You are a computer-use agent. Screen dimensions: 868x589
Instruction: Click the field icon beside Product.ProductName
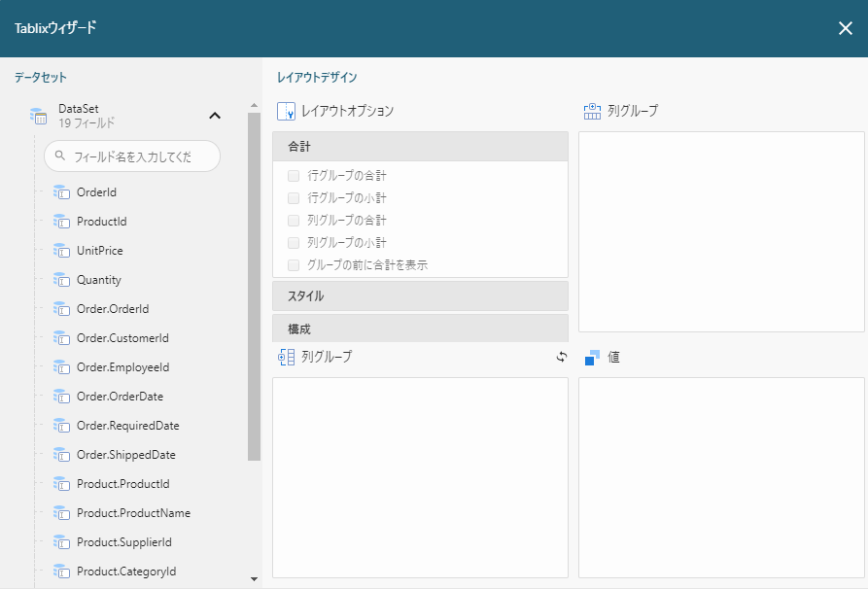[60, 513]
